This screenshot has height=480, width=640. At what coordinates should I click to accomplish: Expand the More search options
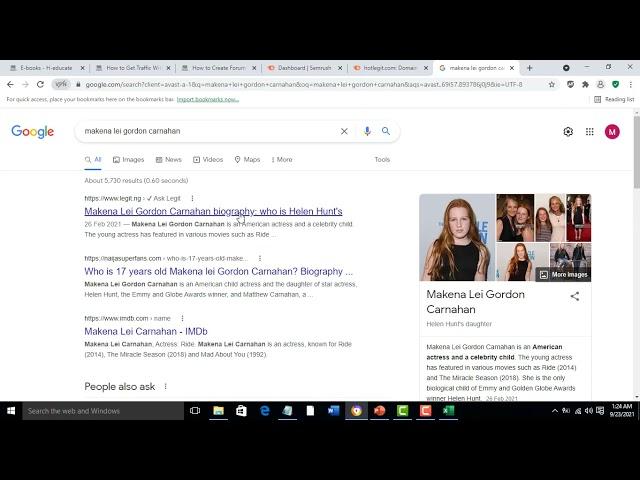(282, 160)
